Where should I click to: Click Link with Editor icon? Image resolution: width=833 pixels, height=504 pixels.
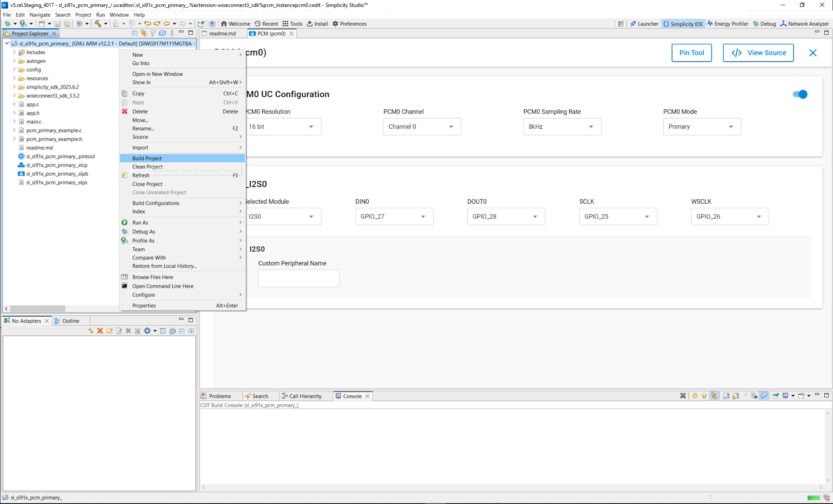[144, 33]
